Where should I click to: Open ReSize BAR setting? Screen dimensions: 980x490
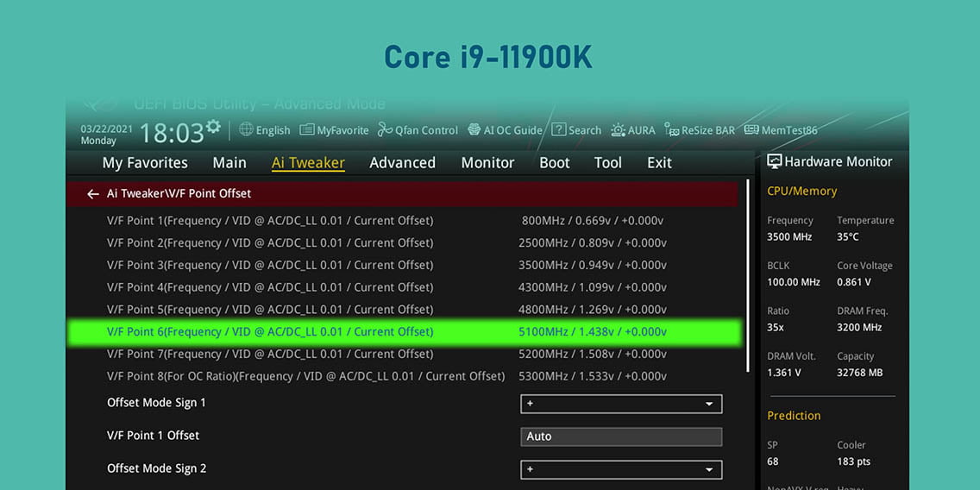click(699, 130)
